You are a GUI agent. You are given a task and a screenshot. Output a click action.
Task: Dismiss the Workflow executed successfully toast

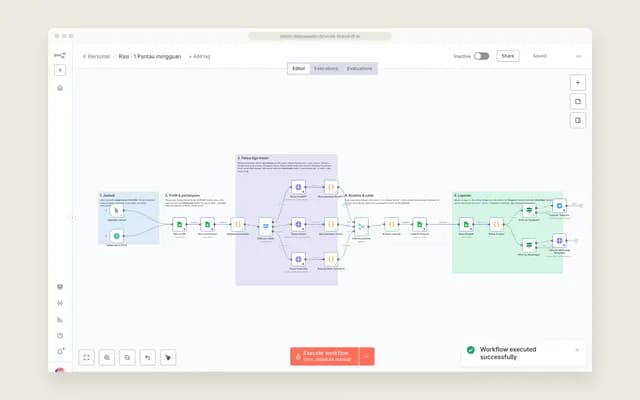pyautogui.click(x=577, y=350)
